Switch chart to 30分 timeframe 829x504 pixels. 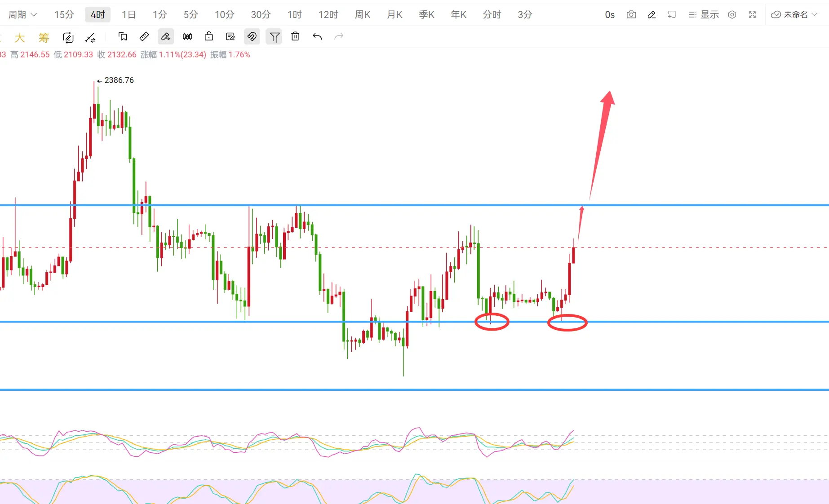coord(261,15)
